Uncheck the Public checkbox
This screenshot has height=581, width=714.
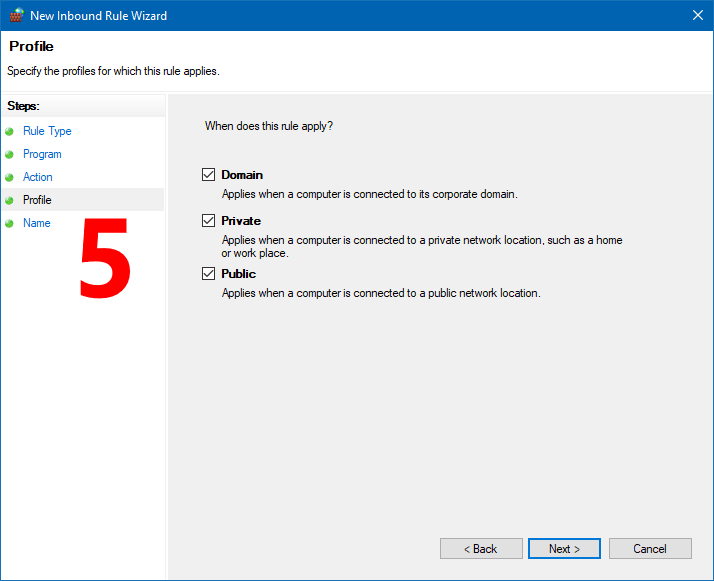pyautogui.click(x=209, y=273)
